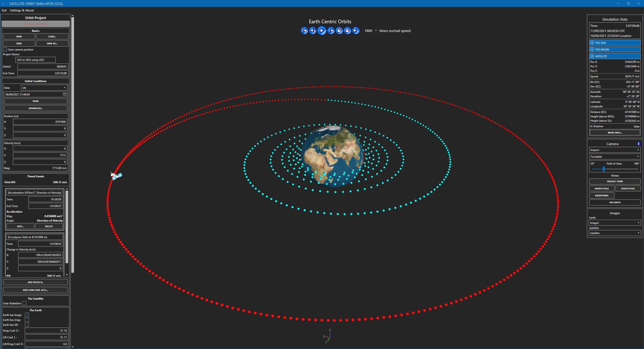Open the Settings & About menu
The width and height of the screenshot is (644, 349).
click(22, 10)
